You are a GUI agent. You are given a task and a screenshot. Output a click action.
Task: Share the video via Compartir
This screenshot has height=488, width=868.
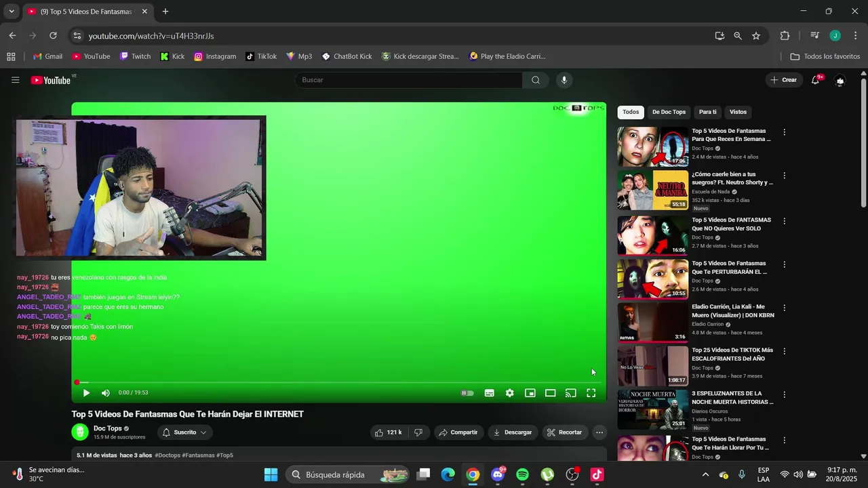tap(458, 432)
